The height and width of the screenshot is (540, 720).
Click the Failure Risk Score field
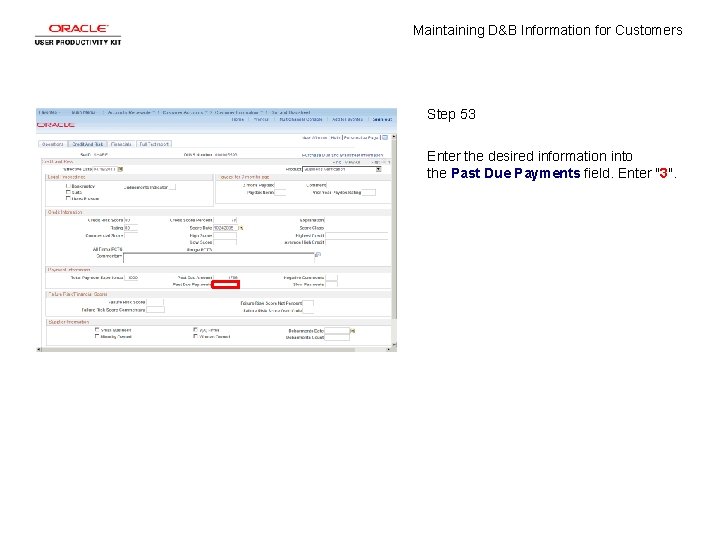155,302
